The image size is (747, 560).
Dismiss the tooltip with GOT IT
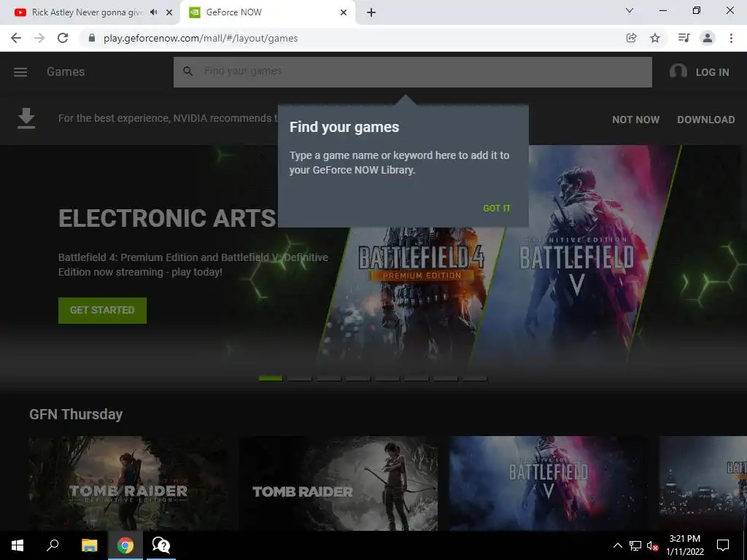(496, 208)
